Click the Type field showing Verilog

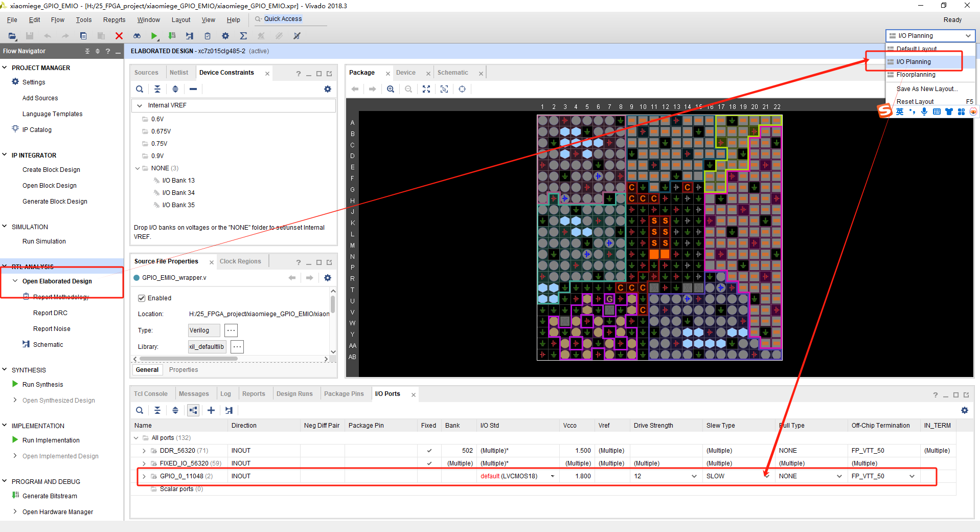point(204,330)
